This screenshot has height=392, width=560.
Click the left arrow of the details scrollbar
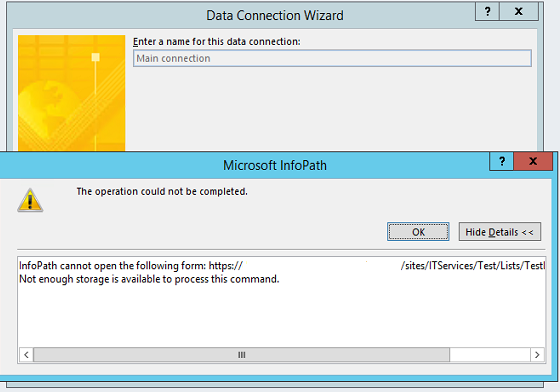tap(26, 355)
